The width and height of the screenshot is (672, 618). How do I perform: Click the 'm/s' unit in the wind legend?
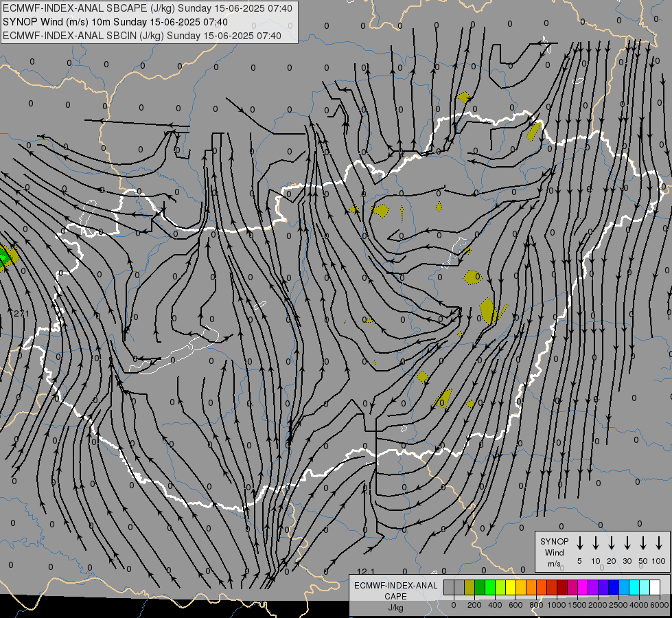coord(554,564)
